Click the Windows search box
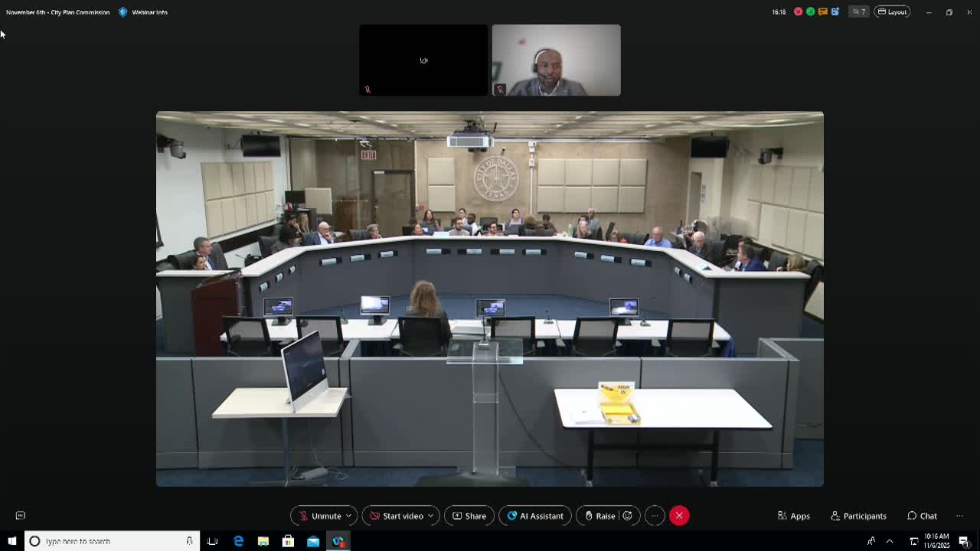Viewport: 980px width, 551px height. pyautogui.click(x=113, y=541)
